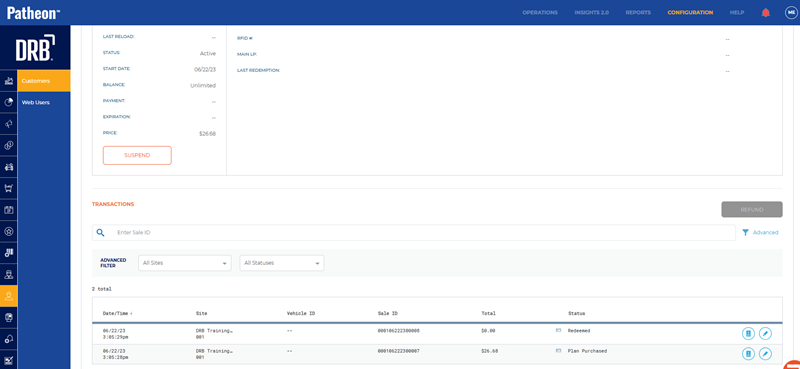Click the Advanced filter link
This screenshot has height=369, width=800.
765,232
